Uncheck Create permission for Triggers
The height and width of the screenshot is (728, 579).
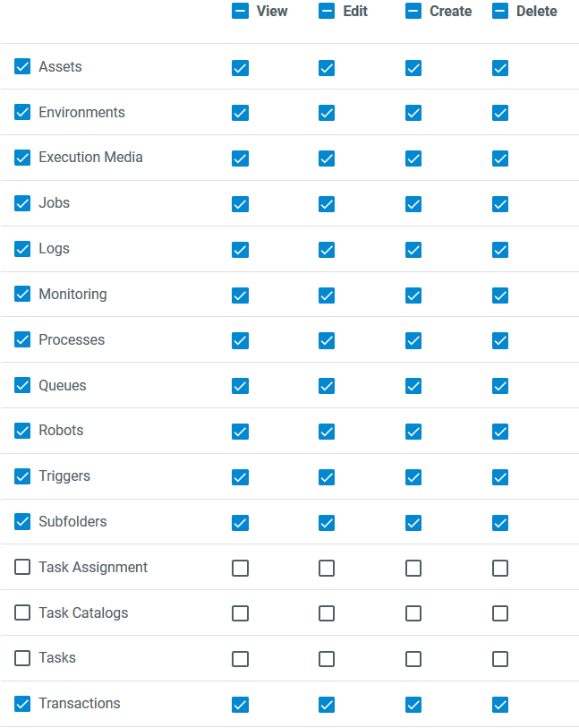pos(413,477)
